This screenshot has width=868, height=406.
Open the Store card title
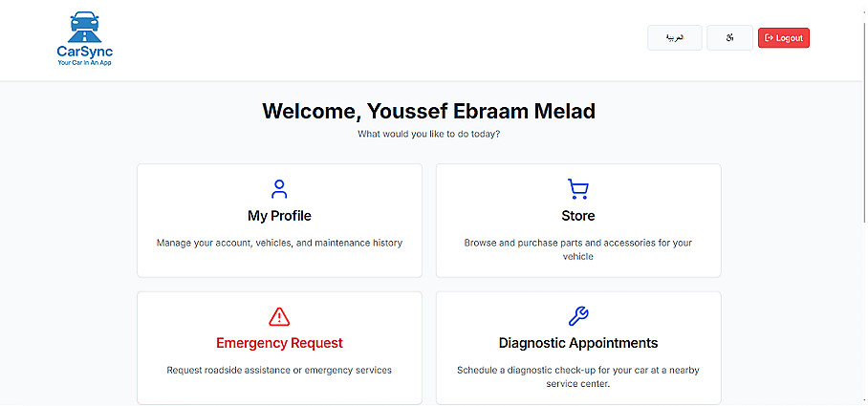[x=578, y=216]
